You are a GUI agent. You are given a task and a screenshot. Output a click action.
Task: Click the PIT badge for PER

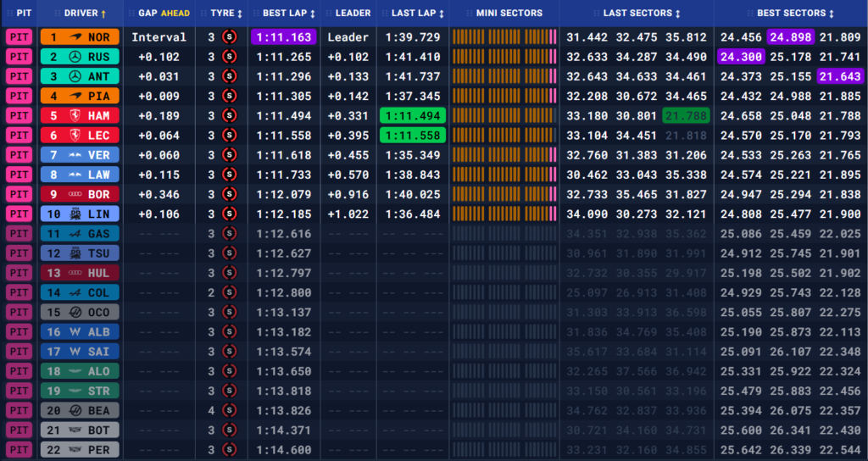pos(19,449)
